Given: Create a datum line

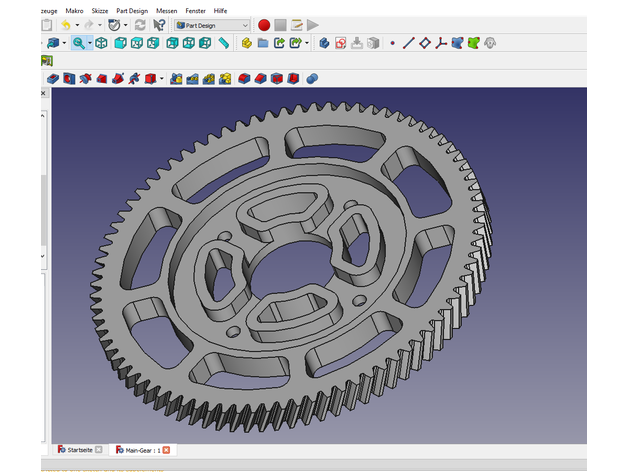Looking at the screenshot, I should (409, 43).
